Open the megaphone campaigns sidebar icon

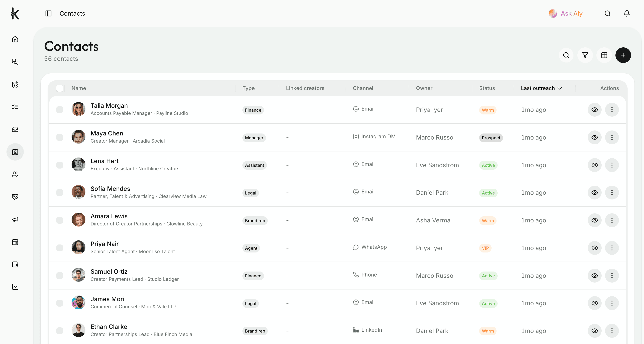(15, 219)
